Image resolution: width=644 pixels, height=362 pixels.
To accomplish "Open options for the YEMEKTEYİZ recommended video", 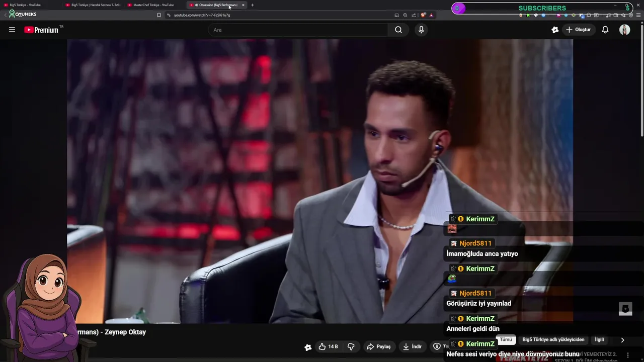I will (627, 355).
